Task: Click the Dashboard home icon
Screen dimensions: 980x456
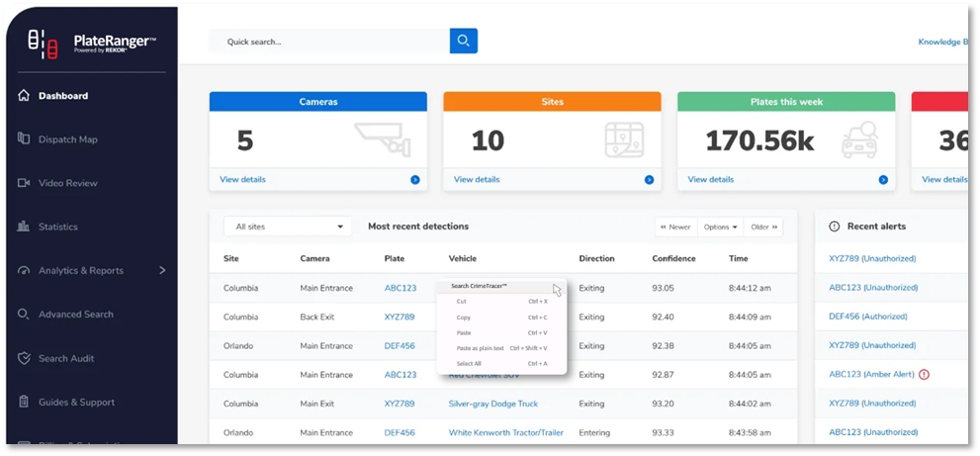Action: pos(24,96)
